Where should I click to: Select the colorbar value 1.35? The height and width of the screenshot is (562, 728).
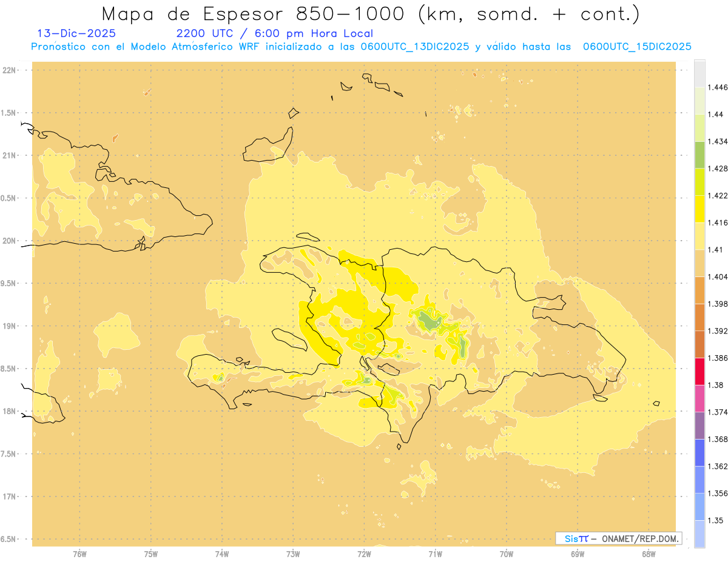point(715,520)
